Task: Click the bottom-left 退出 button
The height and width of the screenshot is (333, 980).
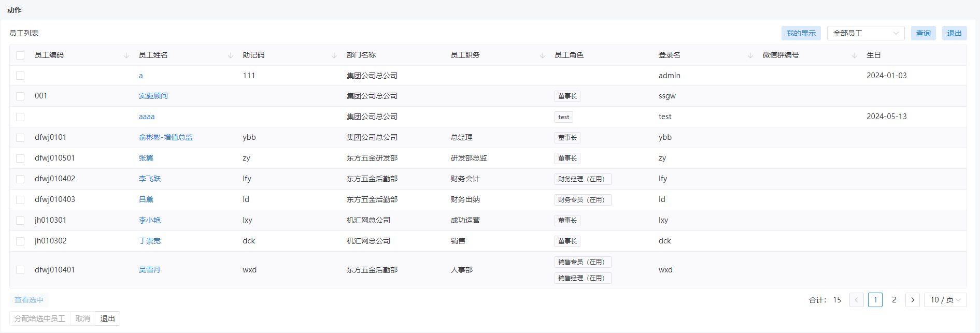Action: 108,318
